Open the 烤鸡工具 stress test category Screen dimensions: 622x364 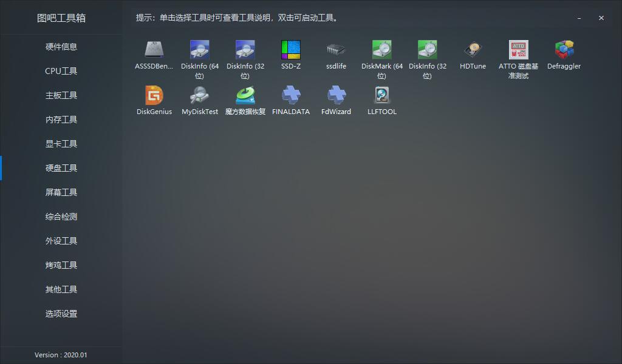pyautogui.click(x=61, y=265)
